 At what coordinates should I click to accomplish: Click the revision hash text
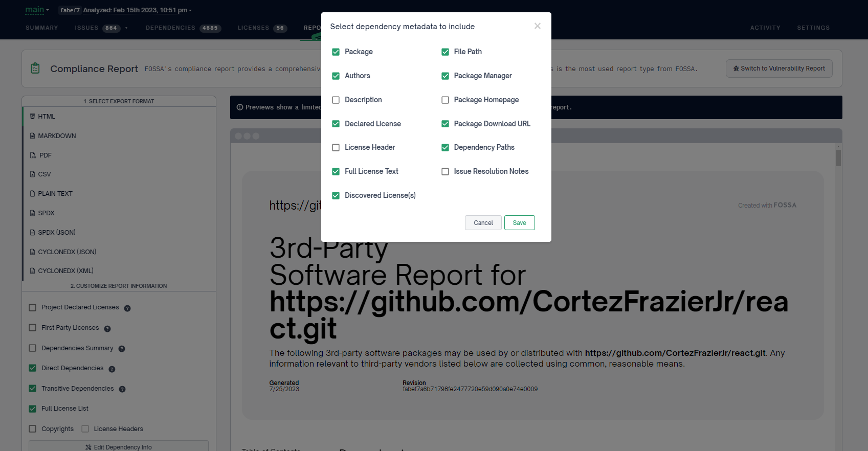point(470,389)
